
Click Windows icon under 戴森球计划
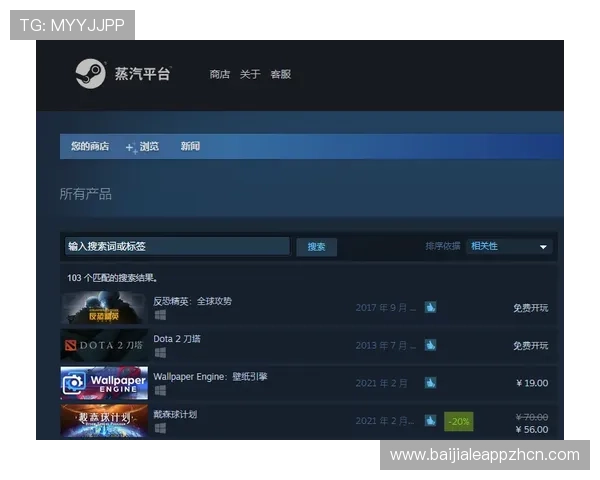[x=160, y=428]
